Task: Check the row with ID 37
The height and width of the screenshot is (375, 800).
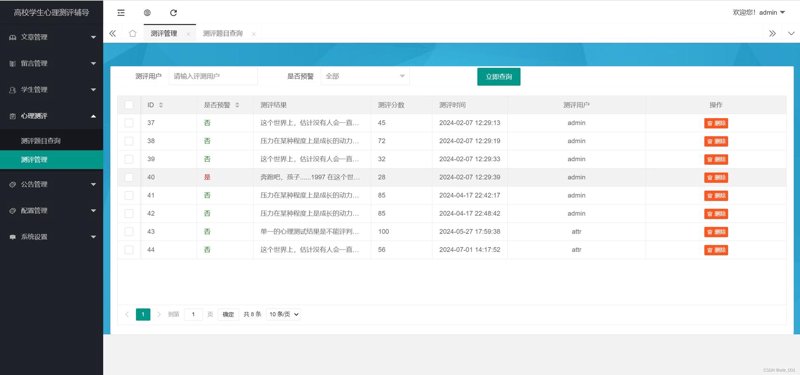Action: [x=129, y=122]
